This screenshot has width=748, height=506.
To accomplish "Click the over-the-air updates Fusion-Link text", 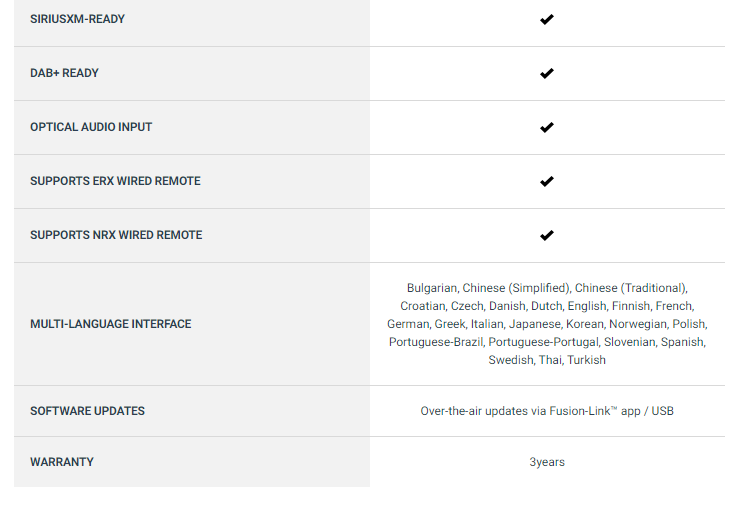I will 547,411.
